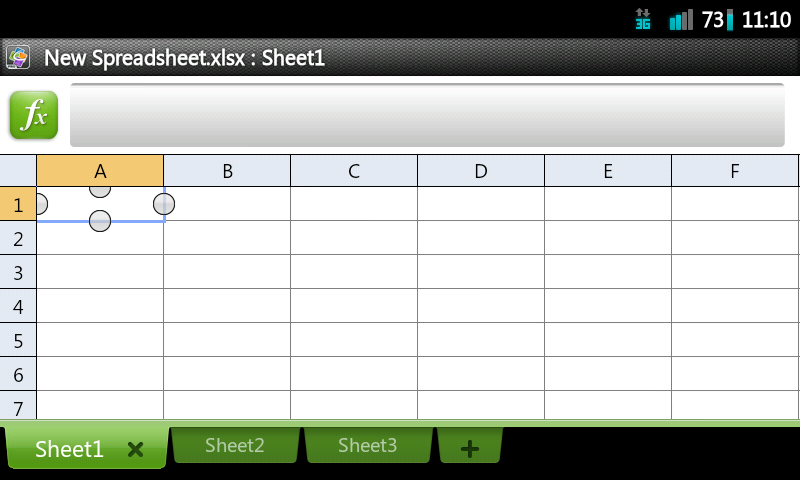The image size is (800, 480).
Task: Add a new sheet with plus tab
Action: pyautogui.click(x=470, y=447)
